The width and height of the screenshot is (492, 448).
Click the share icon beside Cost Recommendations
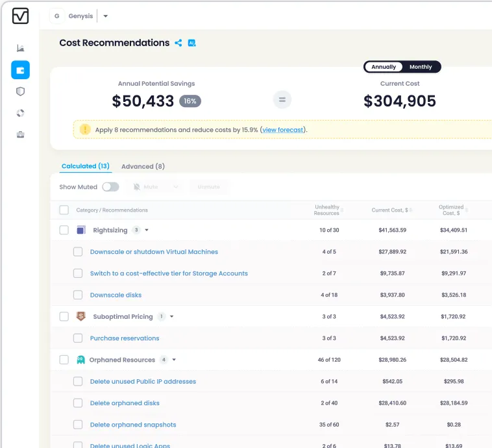pyautogui.click(x=178, y=43)
